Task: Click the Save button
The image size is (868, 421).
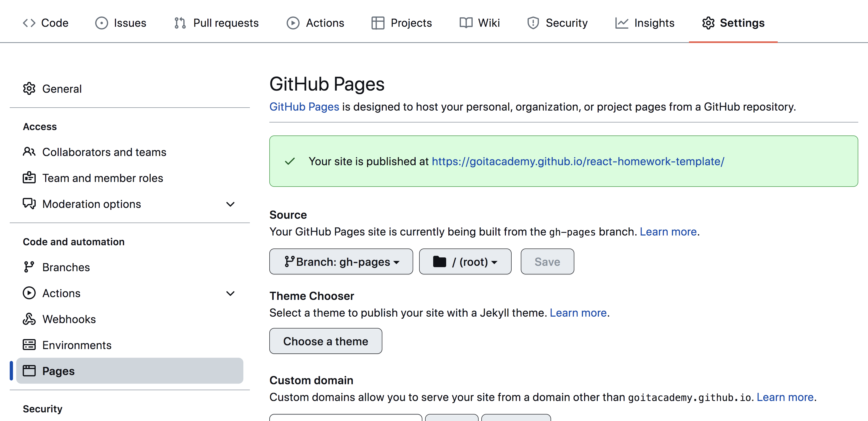Action: click(548, 262)
